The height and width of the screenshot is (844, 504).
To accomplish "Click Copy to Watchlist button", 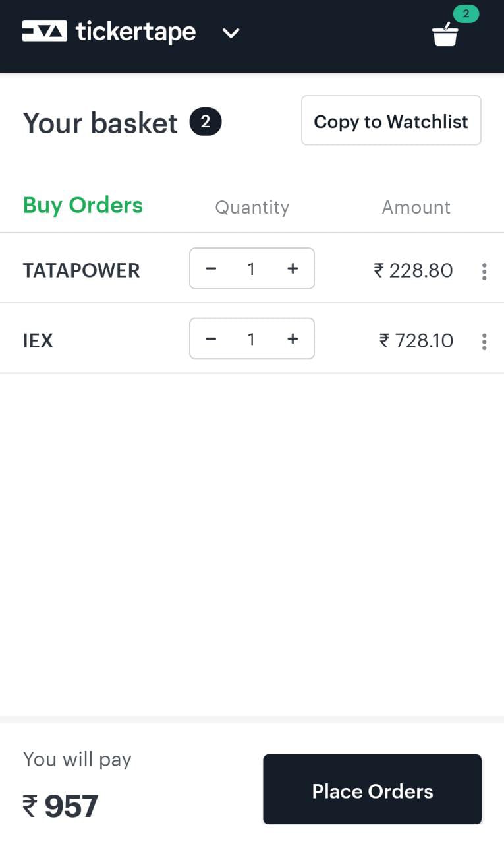I will [391, 121].
